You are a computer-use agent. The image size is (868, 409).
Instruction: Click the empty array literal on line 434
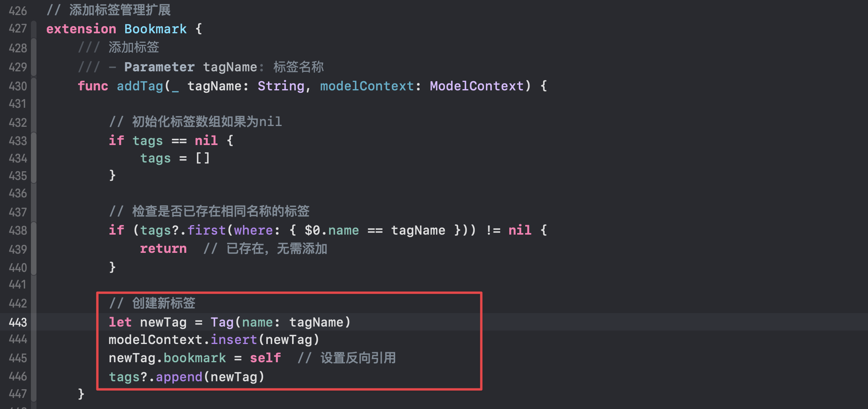203,158
